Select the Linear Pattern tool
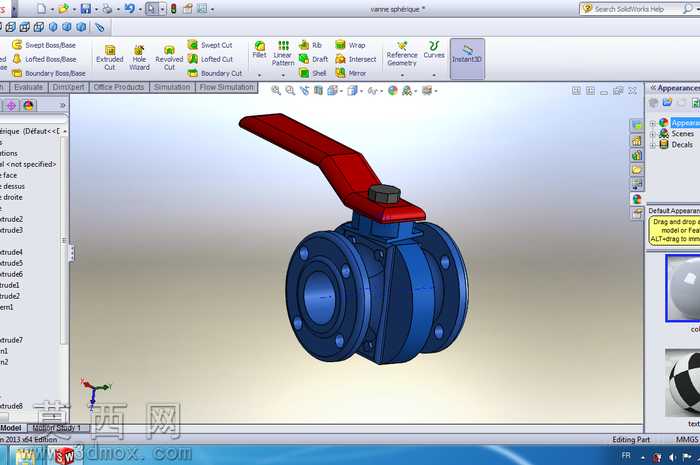 (x=283, y=54)
